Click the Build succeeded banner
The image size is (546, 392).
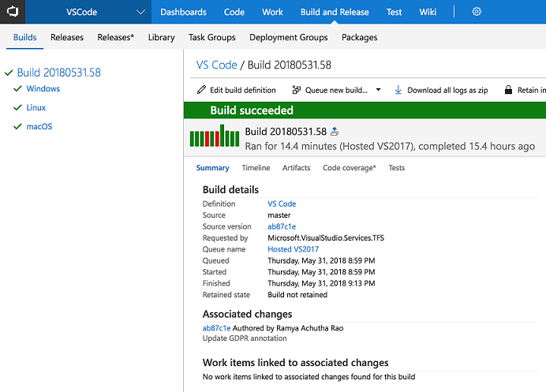click(365, 110)
